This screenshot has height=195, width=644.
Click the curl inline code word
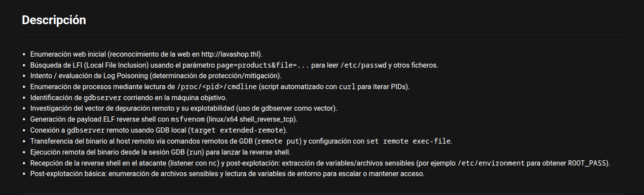(347, 87)
